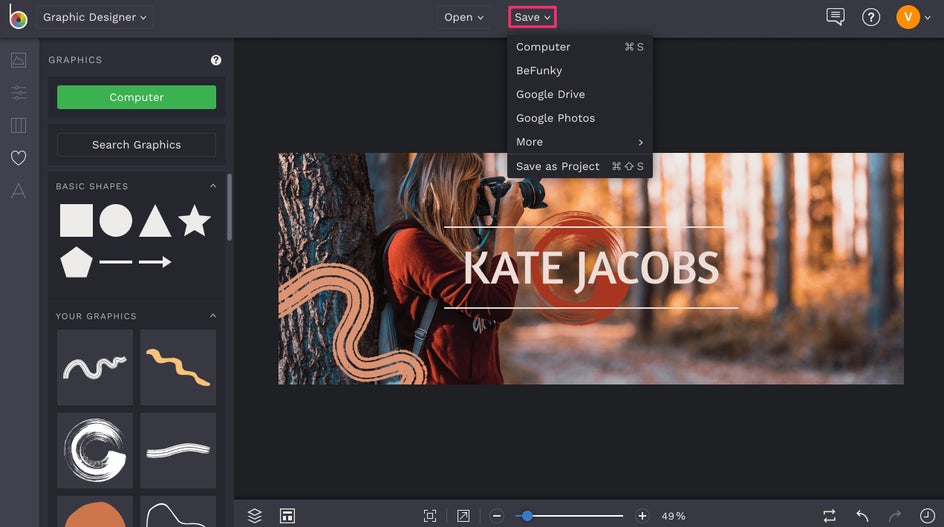
Task: Select the star basic shape
Action: (x=194, y=221)
